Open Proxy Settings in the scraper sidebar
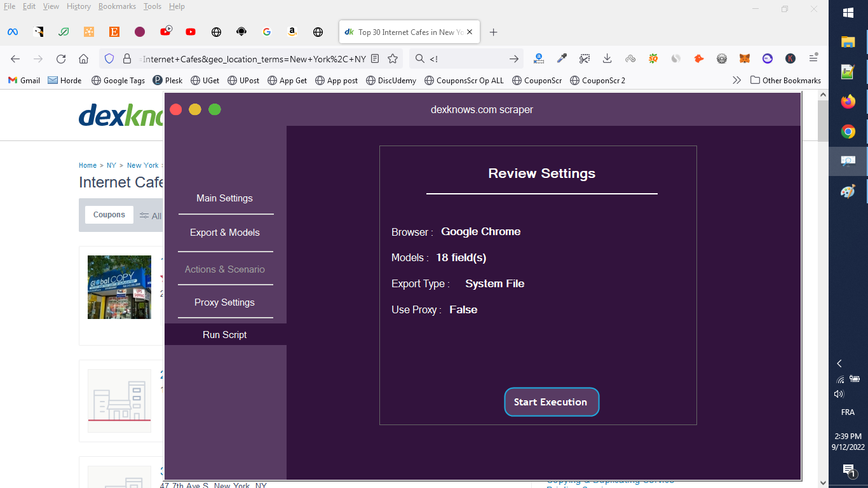This screenshot has width=868, height=488. point(224,302)
